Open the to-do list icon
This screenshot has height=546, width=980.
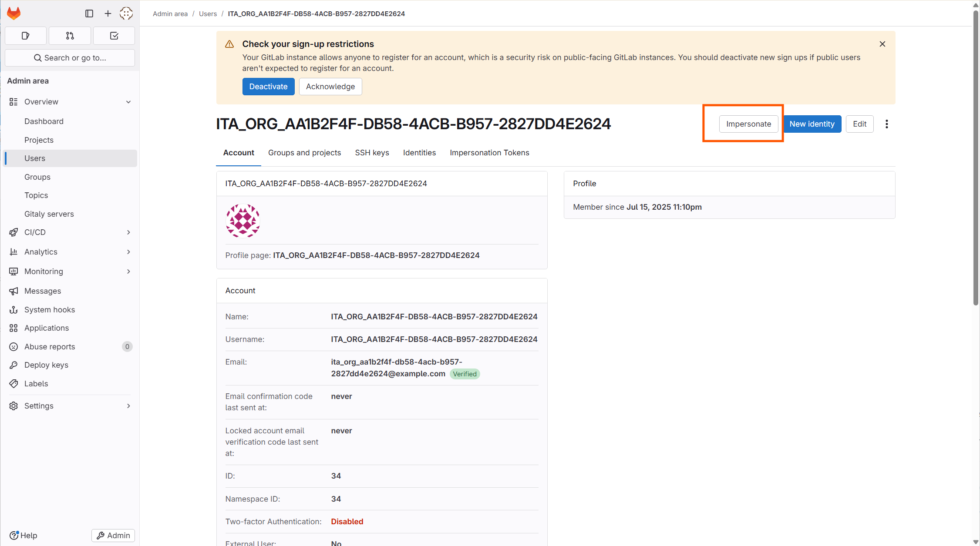tap(114, 36)
